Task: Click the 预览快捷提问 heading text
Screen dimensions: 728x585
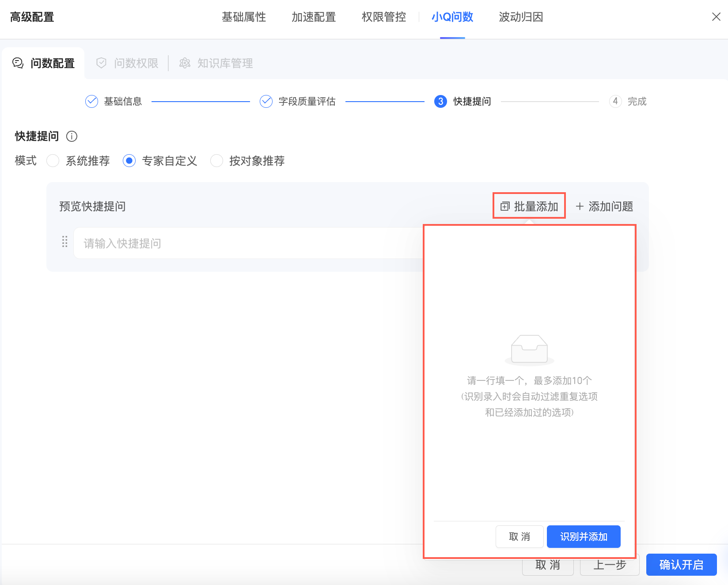Action: point(92,206)
